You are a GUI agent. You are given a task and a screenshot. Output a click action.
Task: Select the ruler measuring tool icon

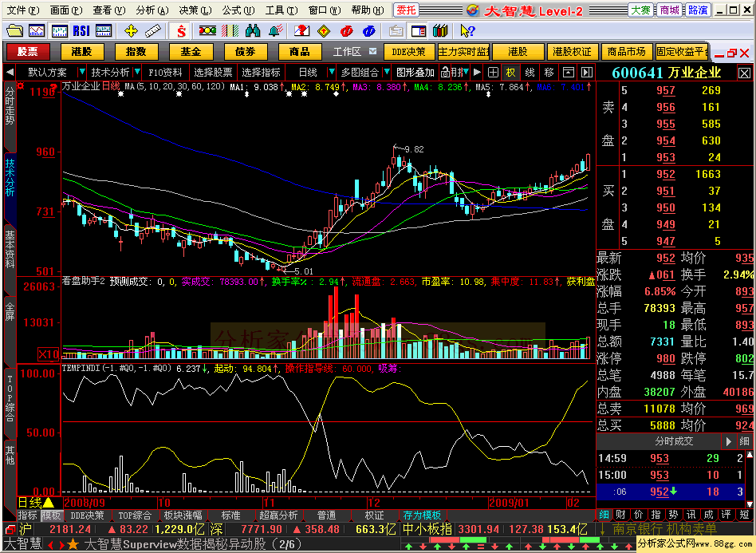[153, 31]
